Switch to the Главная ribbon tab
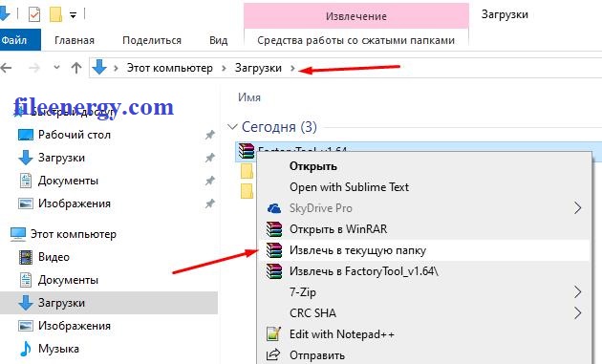 pos(75,40)
